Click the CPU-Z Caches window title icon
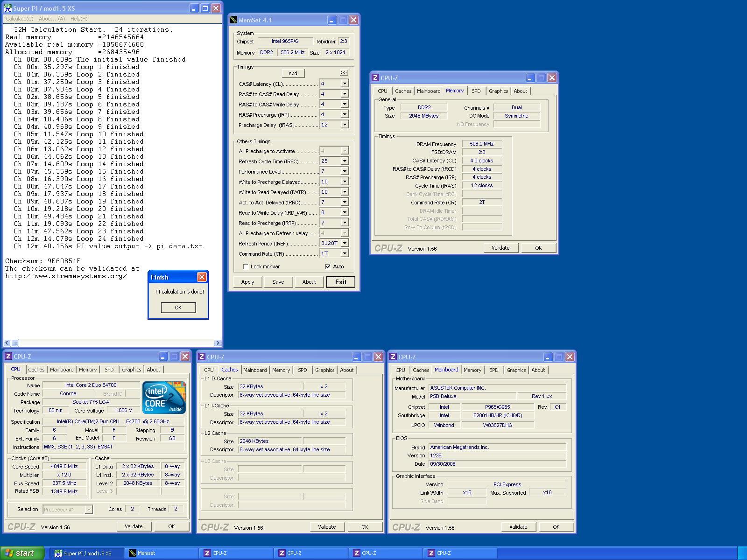747x560 pixels. (202, 357)
